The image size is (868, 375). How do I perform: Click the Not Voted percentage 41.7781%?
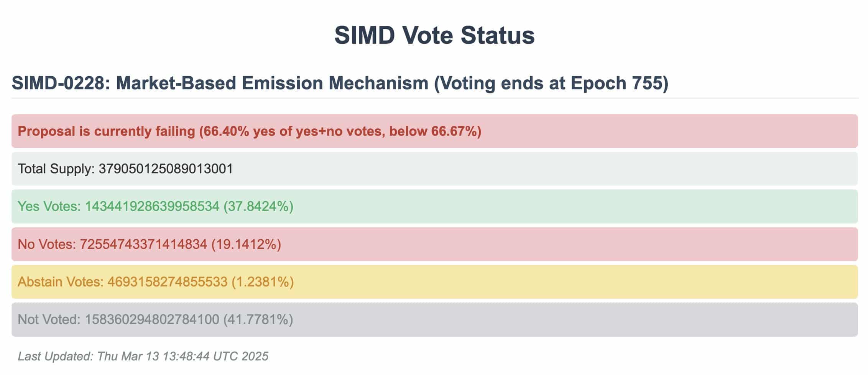(x=258, y=319)
